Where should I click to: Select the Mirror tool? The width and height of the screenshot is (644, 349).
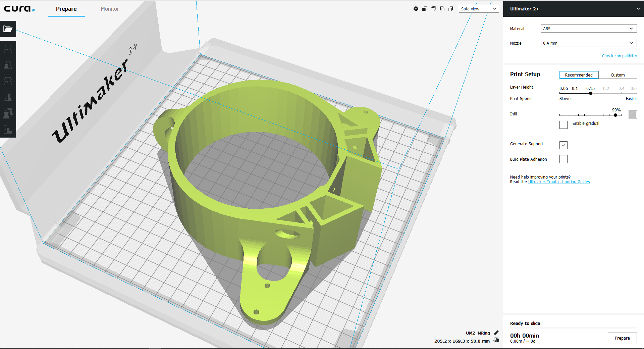[x=8, y=97]
